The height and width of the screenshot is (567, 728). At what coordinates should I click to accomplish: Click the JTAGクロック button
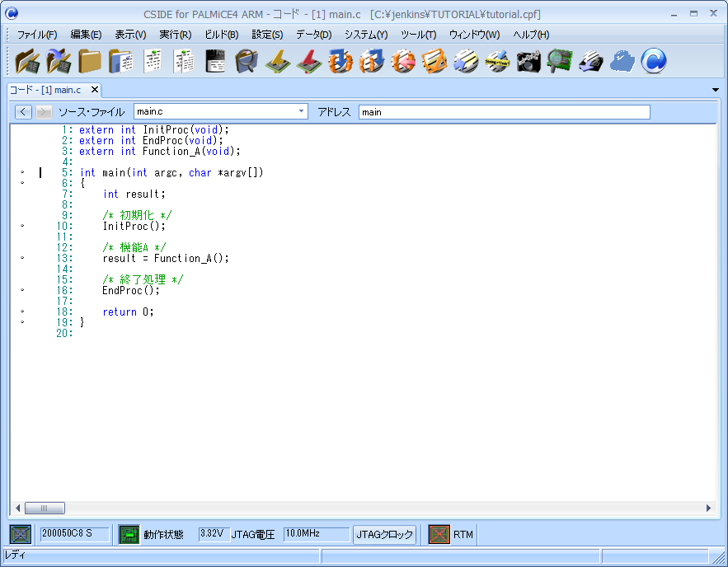384,535
